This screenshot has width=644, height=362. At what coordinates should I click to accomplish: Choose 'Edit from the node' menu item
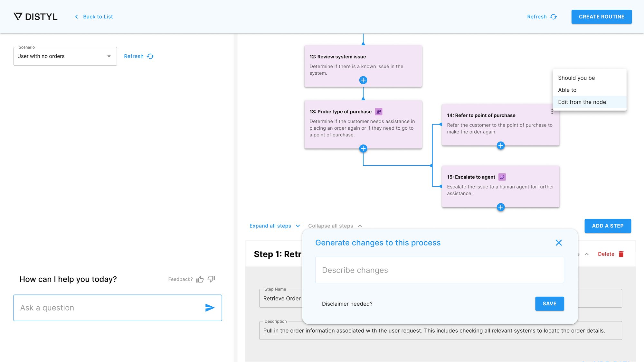coord(590,102)
